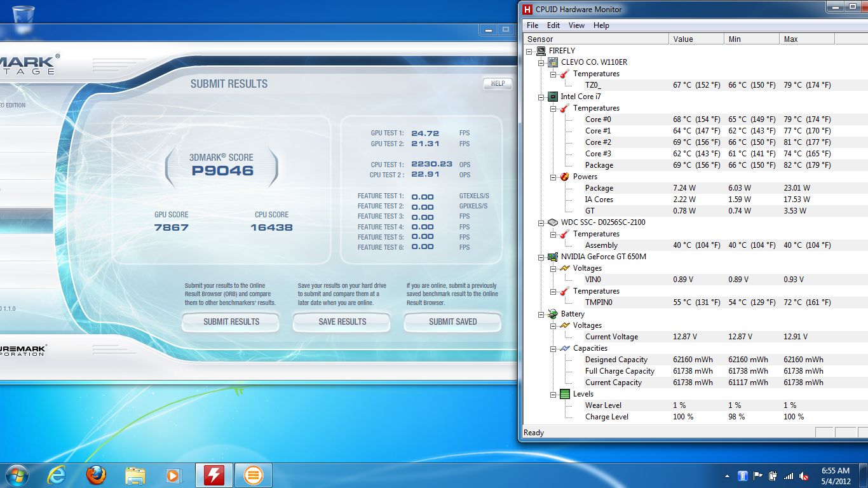Image resolution: width=868 pixels, height=488 pixels.
Task: Click the orange 3DMark taskbar icon
Action: [x=253, y=475]
